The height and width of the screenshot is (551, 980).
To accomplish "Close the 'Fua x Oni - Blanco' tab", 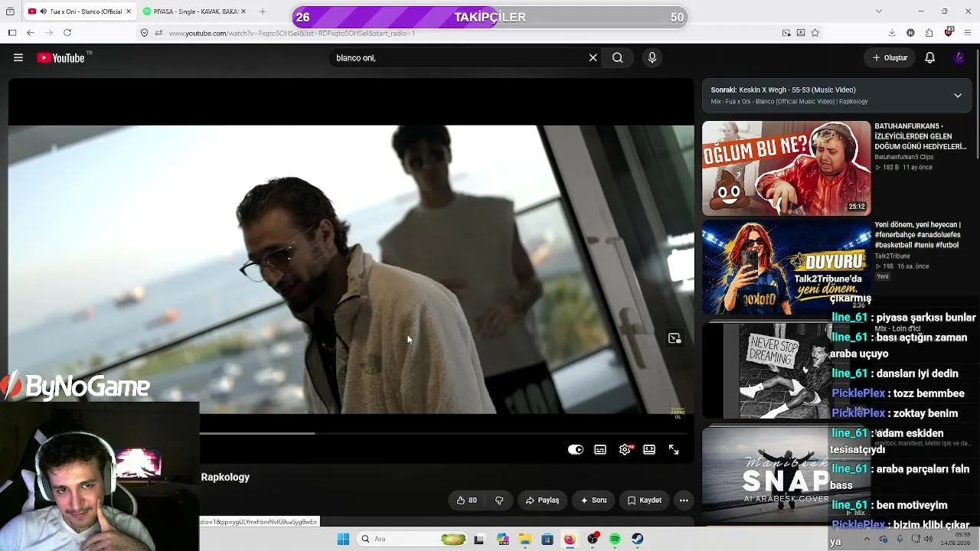I will [x=128, y=11].
